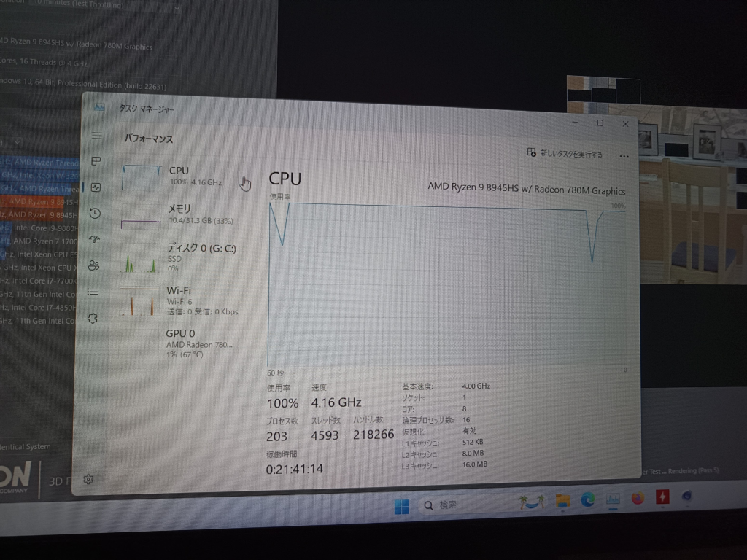Open the Users page sidebar icon

(x=93, y=265)
